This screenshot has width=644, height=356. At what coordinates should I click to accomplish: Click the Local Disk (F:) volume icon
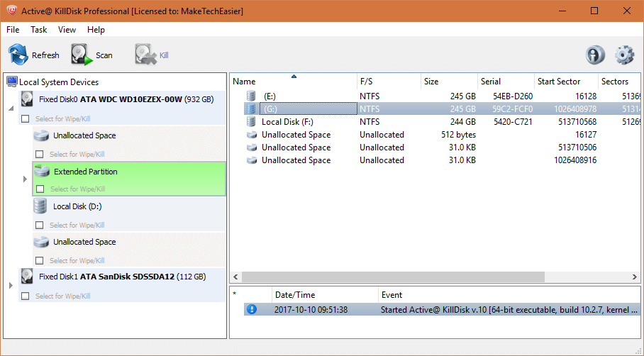(x=251, y=121)
